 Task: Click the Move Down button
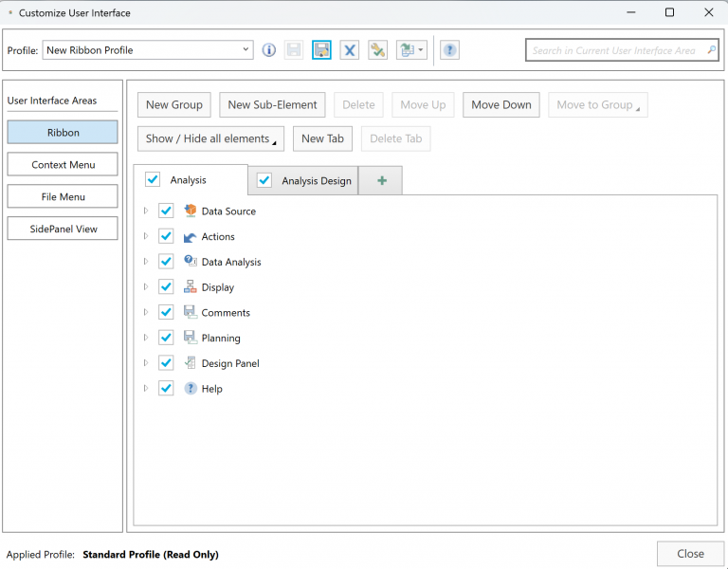click(x=501, y=105)
